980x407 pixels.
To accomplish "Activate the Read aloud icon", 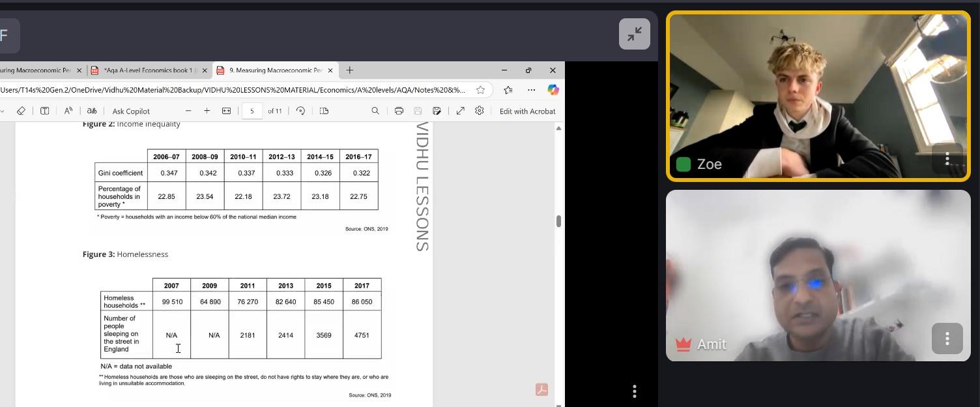I will pos(68,111).
